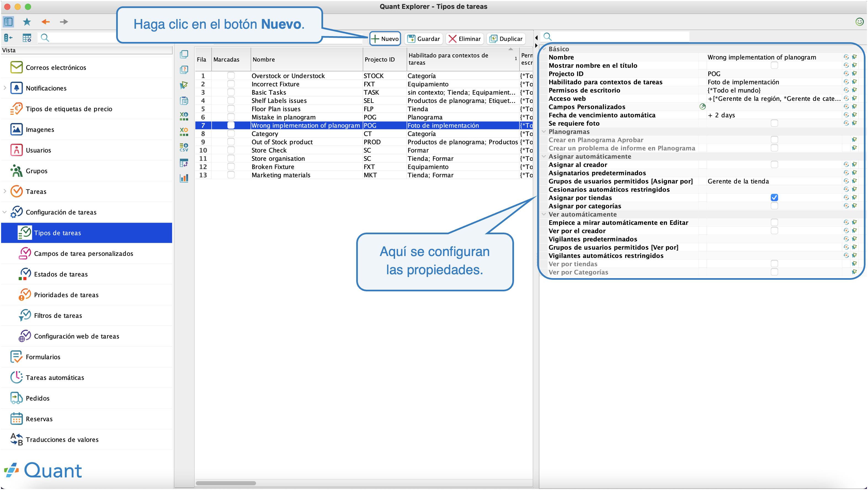Click the Fecha de vencimiento value + 2 days
The height and width of the screenshot is (490, 868).
pyautogui.click(x=721, y=115)
